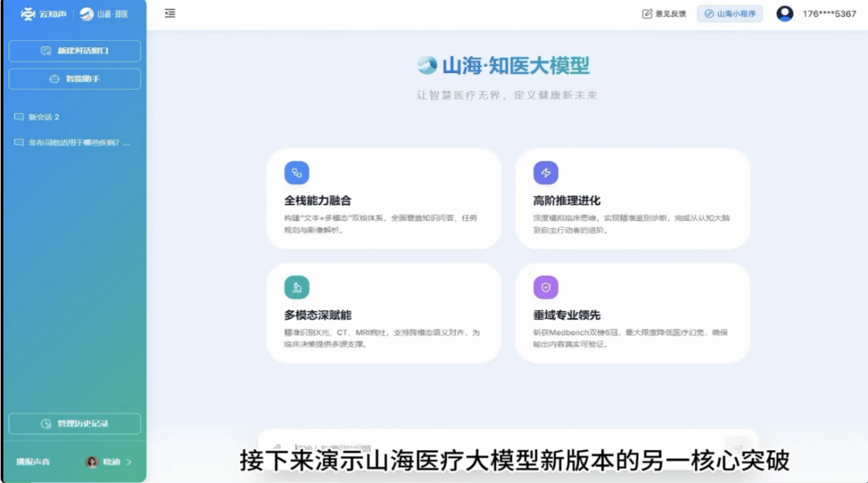This screenshot has width=868, height=483.
Task: Open account menu for 176****5367
Action: click(x=829, y=14)
